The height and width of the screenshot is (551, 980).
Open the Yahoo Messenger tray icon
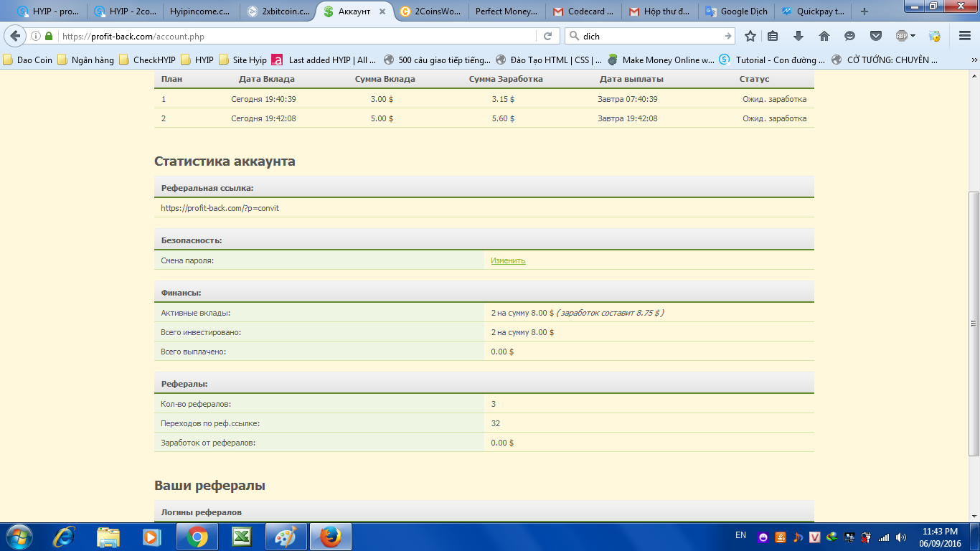coord(763,537)
